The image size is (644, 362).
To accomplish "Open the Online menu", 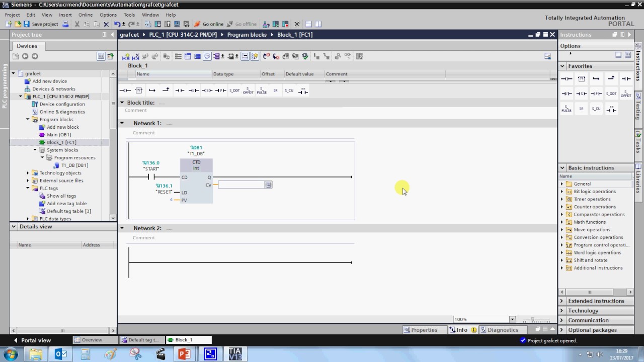I will pos(86,15).
